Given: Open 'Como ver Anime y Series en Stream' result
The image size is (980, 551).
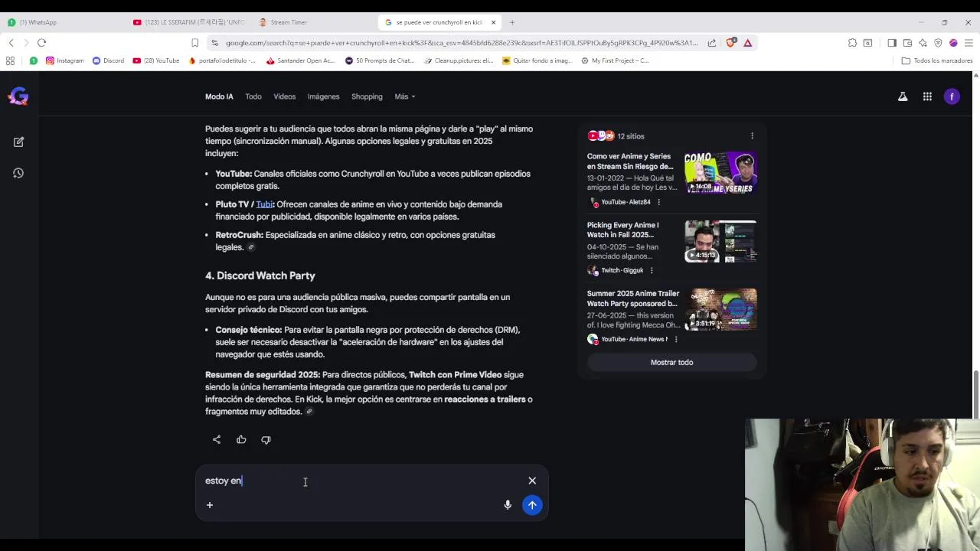Looking at the screenshot, I should [x=630, y=161].
